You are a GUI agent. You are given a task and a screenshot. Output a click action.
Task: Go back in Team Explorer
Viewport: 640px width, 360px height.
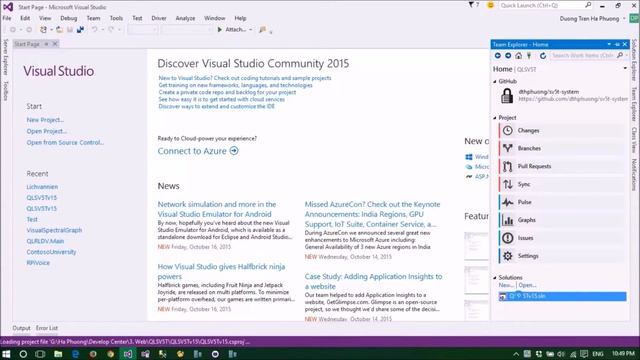[498, 56]
